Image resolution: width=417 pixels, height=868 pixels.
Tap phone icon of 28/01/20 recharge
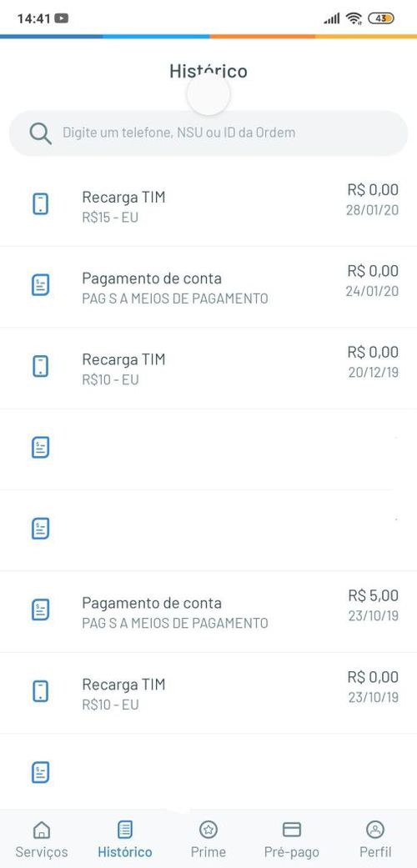[x=40, y=203]
